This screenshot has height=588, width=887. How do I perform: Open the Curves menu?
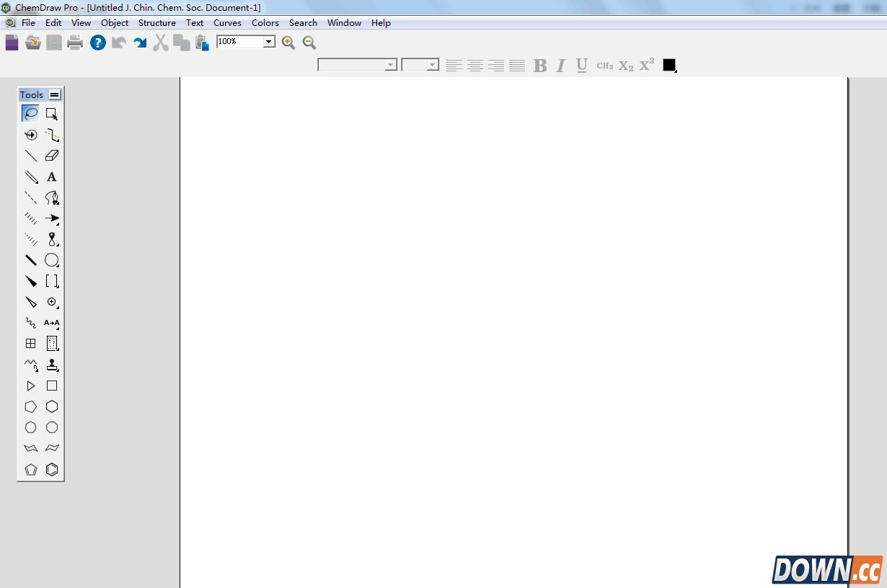(x=227, y=23)
